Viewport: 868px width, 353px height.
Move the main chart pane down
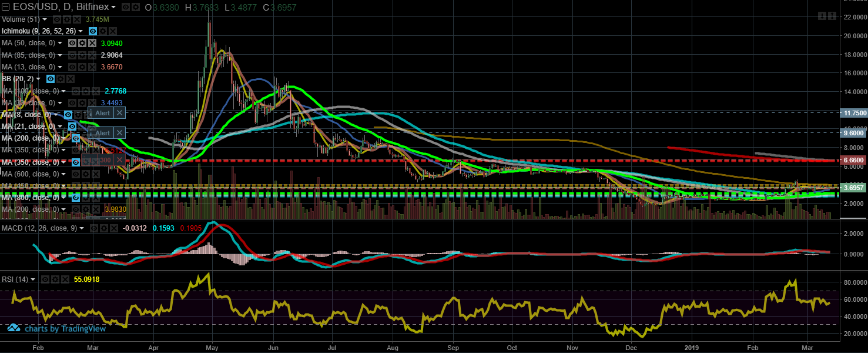tap(822, 16)
